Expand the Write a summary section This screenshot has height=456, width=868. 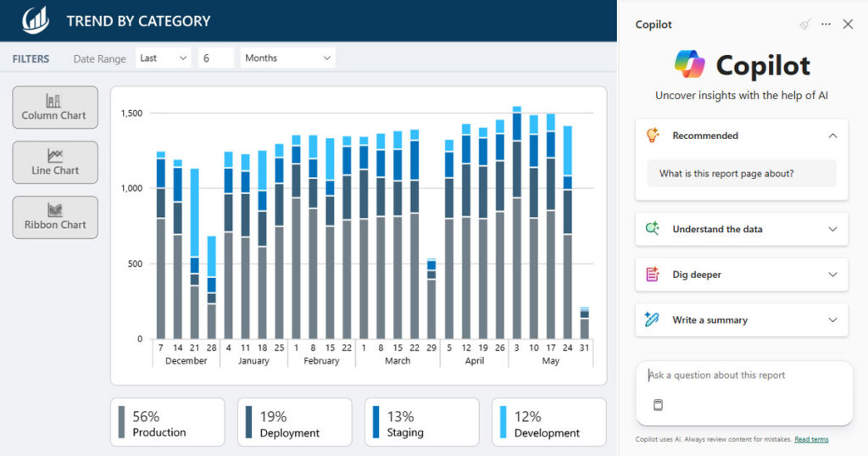point(741,320)
